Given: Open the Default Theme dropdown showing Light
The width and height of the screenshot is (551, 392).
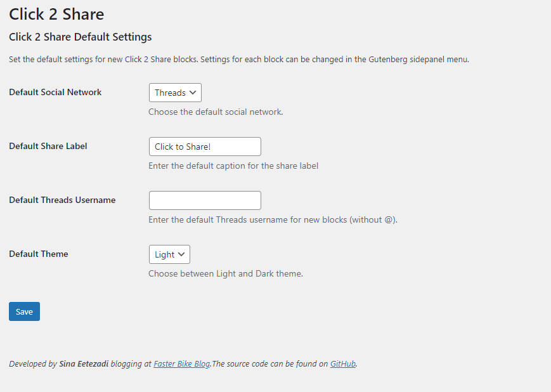Looking at the screenshot, I should tap(169, 254).
